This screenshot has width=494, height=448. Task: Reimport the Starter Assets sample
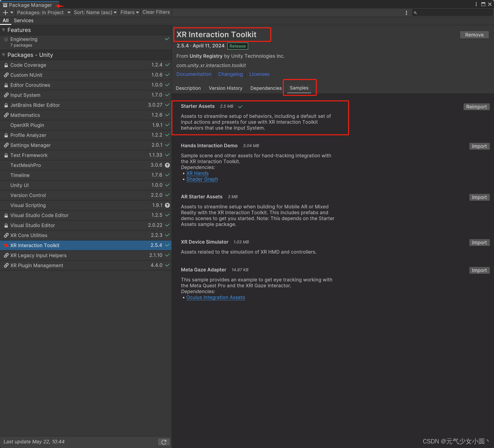click(x=476, y=107)
